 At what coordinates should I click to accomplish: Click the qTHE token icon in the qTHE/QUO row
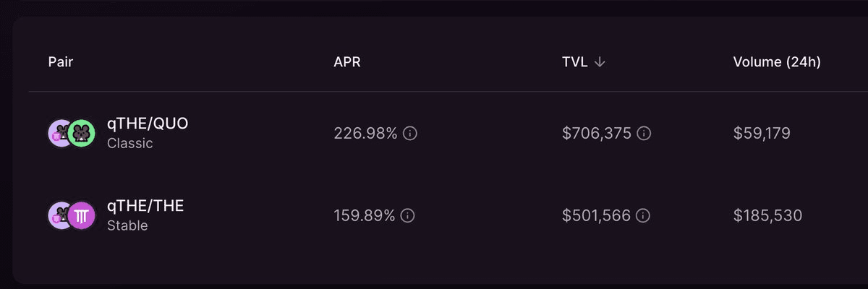tap(59, 134)
